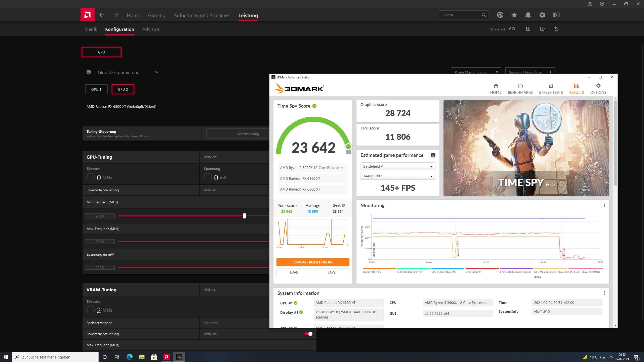Click the LOAD button
This screenshot has width=644, height=362.
[294, 272]
